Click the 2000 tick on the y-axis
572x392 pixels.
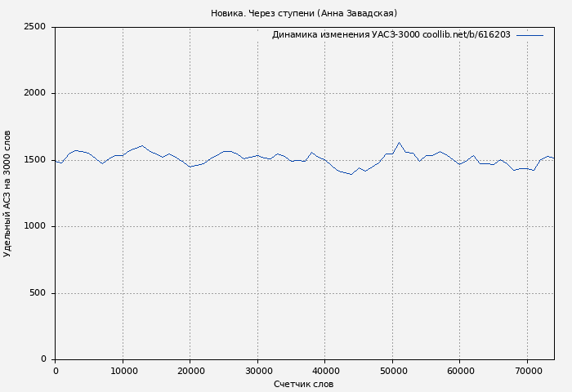pos(34,94)
